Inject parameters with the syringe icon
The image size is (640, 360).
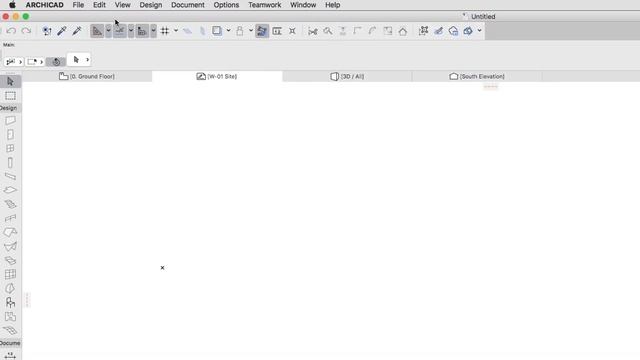coord(77,31)
